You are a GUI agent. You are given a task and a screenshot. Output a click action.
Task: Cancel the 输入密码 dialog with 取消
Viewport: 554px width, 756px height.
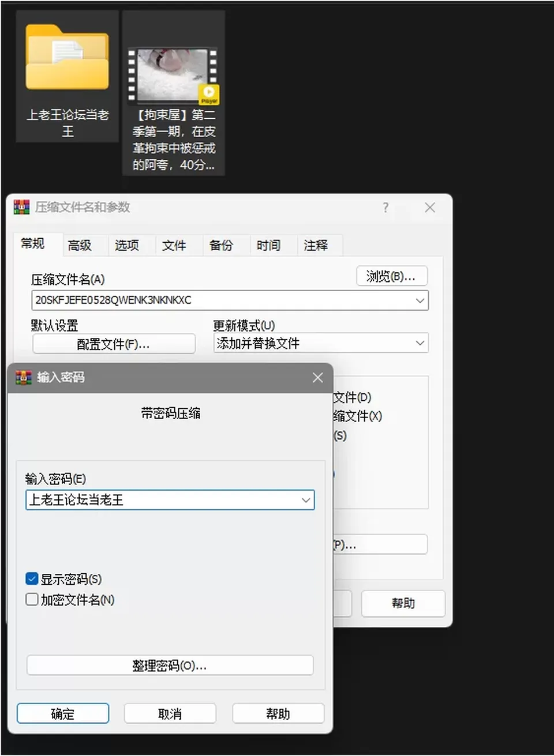point(170,713)
